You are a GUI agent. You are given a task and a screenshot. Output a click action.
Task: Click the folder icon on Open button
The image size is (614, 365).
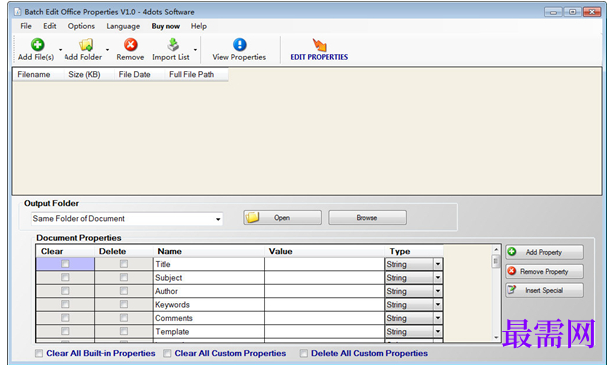point(253,217)
